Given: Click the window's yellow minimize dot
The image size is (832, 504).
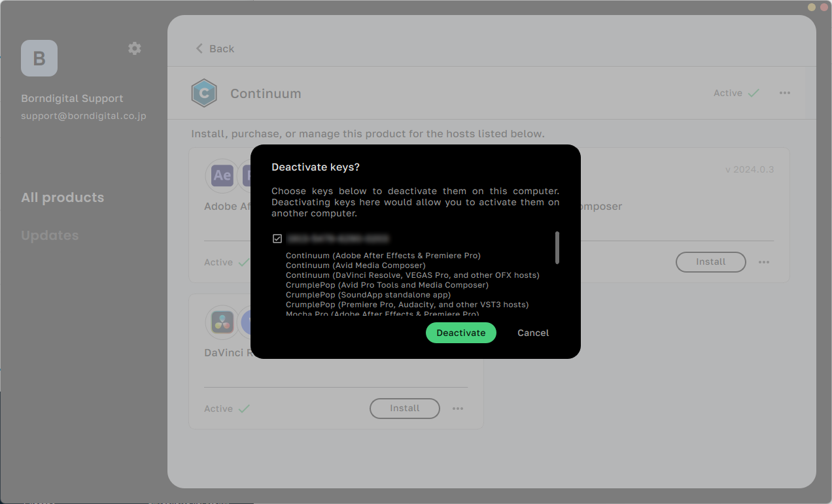Looking at the screenshot, I should click(x=812, y=7).
